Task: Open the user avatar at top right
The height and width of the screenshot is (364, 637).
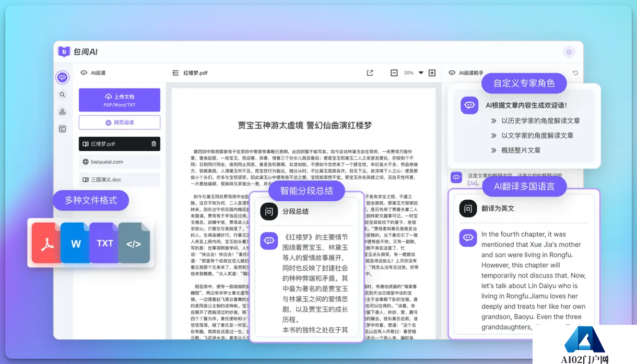Action: click(569, 52)
